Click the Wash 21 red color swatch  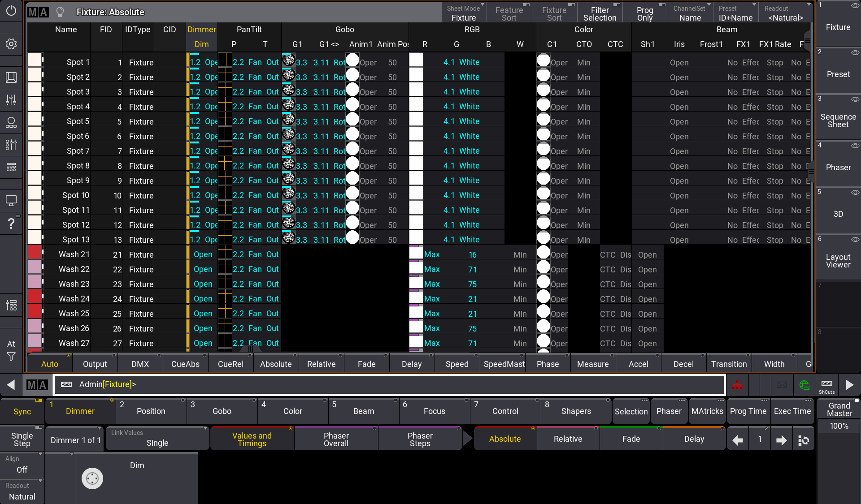point(35,253)
